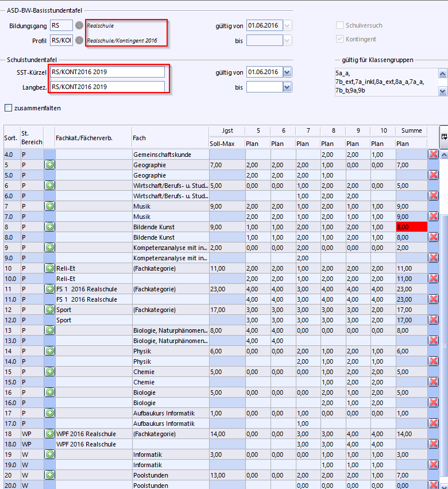Open the column chooser icon above the table
This screenshot has height=489, width=448.
click(x=444, y=136)
